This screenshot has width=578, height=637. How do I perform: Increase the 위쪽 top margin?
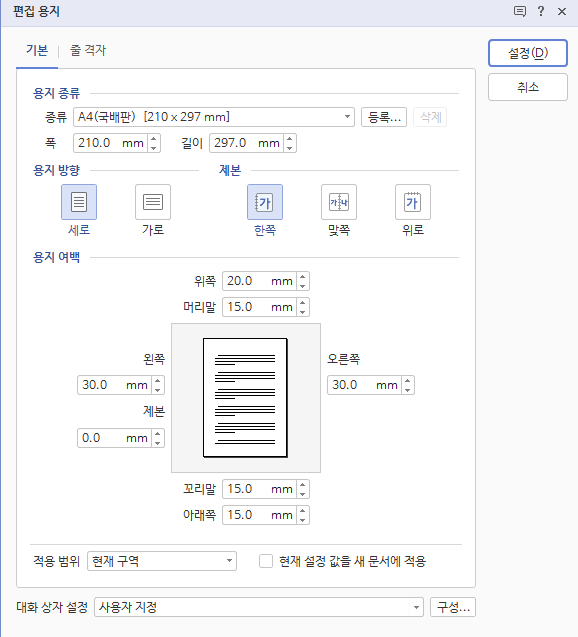(x=303, y=277)
